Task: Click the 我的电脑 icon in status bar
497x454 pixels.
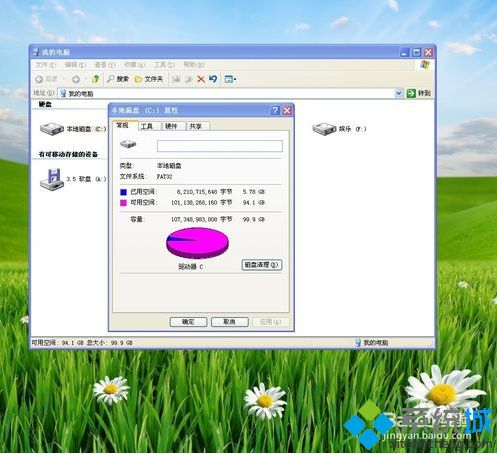Action: 358,343
